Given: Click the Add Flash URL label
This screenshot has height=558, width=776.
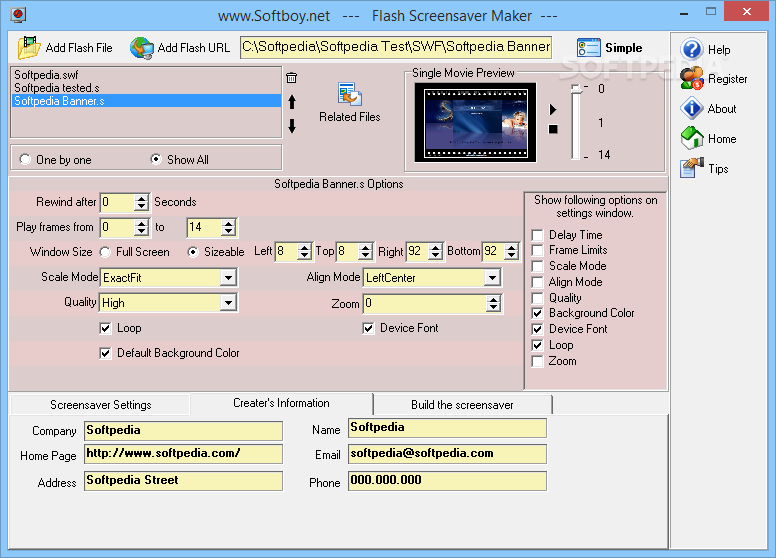Looking at the screenshot, I should 194,48.
